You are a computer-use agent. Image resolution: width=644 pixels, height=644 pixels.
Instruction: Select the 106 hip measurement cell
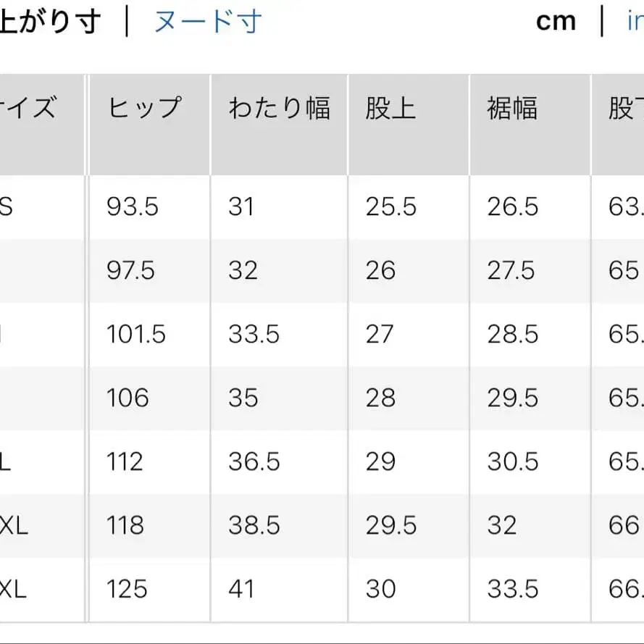pyautogui.click(x=127, y=398)
